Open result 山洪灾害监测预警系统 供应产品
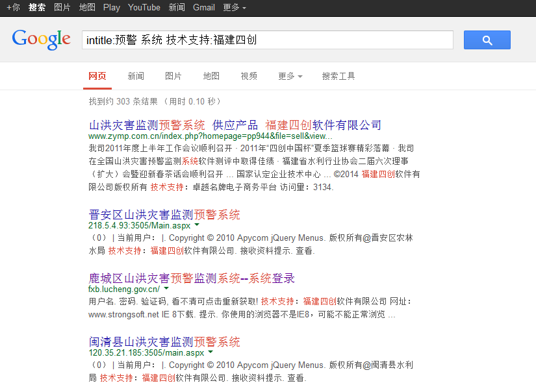This screenshot has width=536, height=392. [235, 125]
